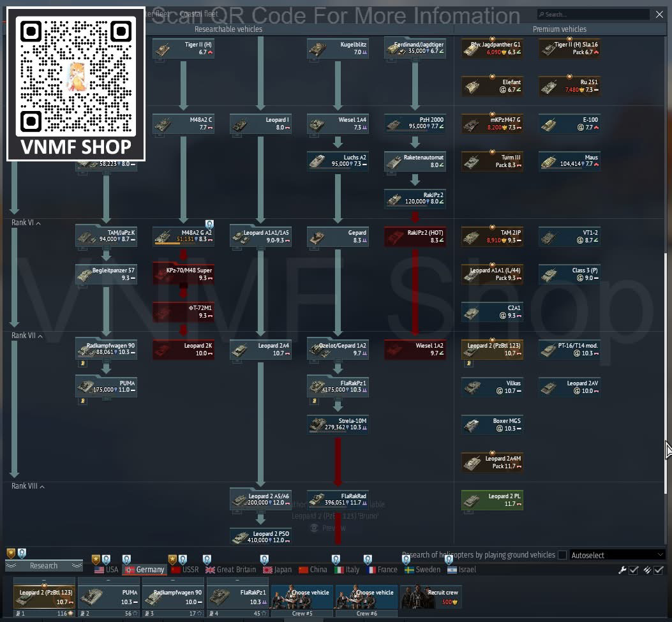
Task: Toggle the auto-refill ammunition checkbox
Action: (659, 570)
